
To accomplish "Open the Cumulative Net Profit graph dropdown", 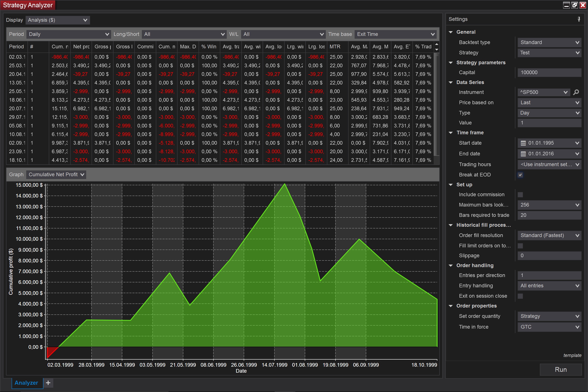I will pos(56,175).
